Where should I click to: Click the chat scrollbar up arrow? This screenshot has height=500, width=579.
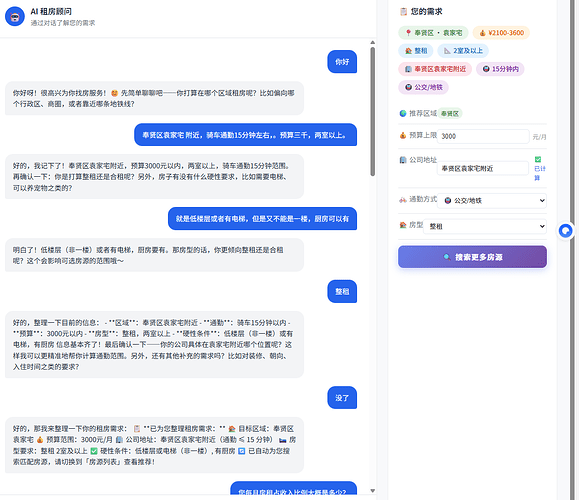373,42
